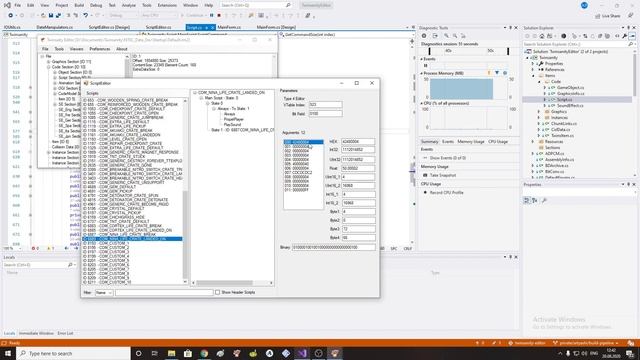640x360 pixels.
Task: Click the Diagnostic Tools export icon
Action: 435,36
